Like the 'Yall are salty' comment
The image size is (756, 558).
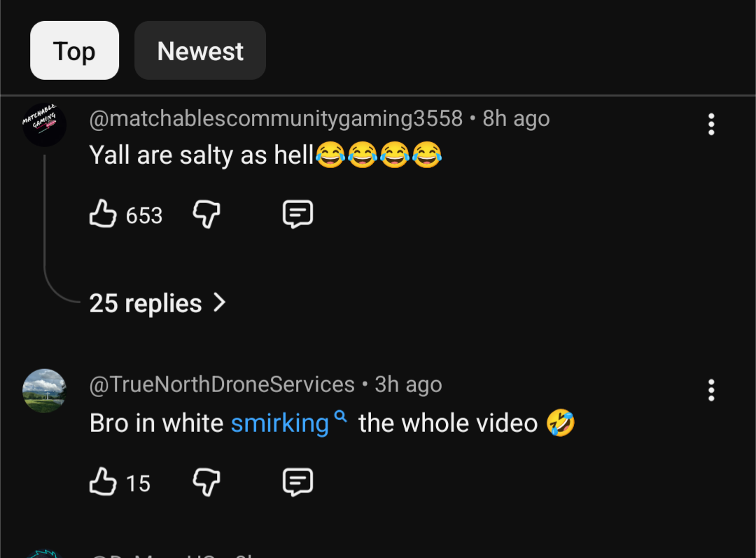[x=103, y=214]
